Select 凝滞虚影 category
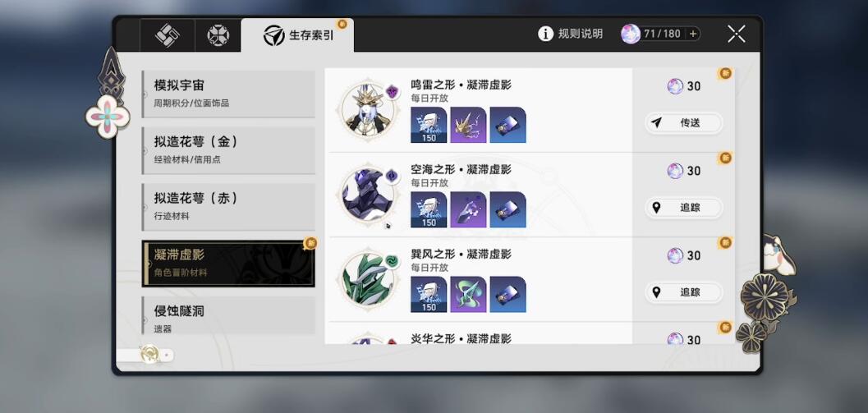 click(x=228, y=263)
